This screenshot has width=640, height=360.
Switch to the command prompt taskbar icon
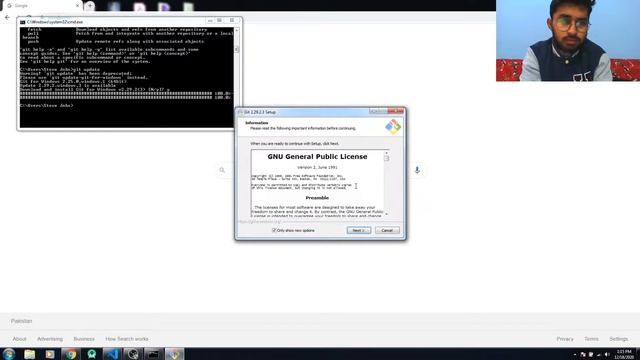(153, 354)
